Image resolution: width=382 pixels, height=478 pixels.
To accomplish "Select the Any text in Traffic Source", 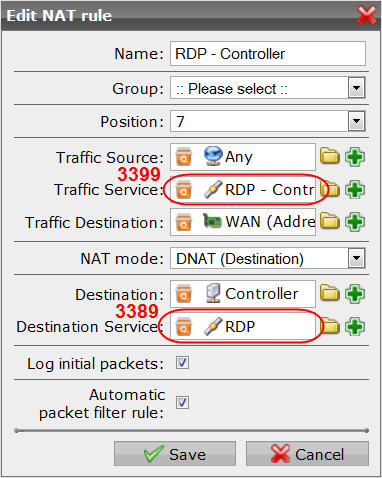I will click(239, 157).
